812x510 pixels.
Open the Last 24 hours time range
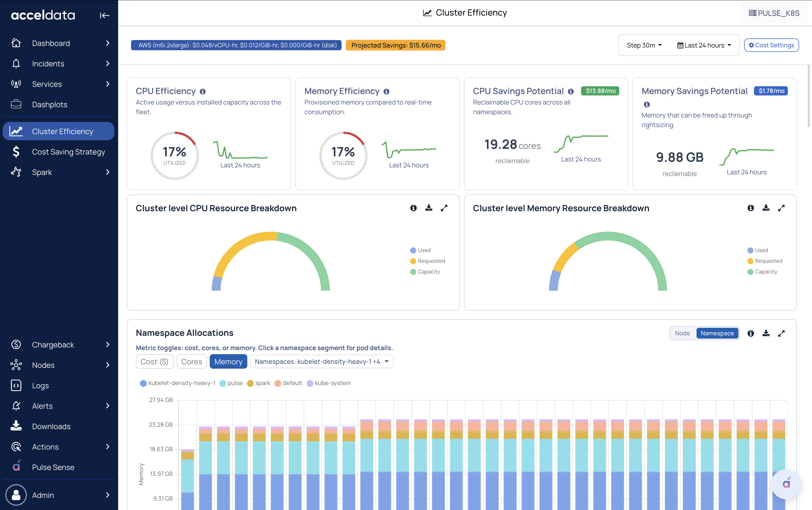704,45
